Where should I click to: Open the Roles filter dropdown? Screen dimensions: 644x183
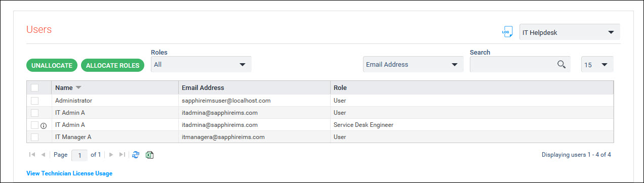click(201, 64)
